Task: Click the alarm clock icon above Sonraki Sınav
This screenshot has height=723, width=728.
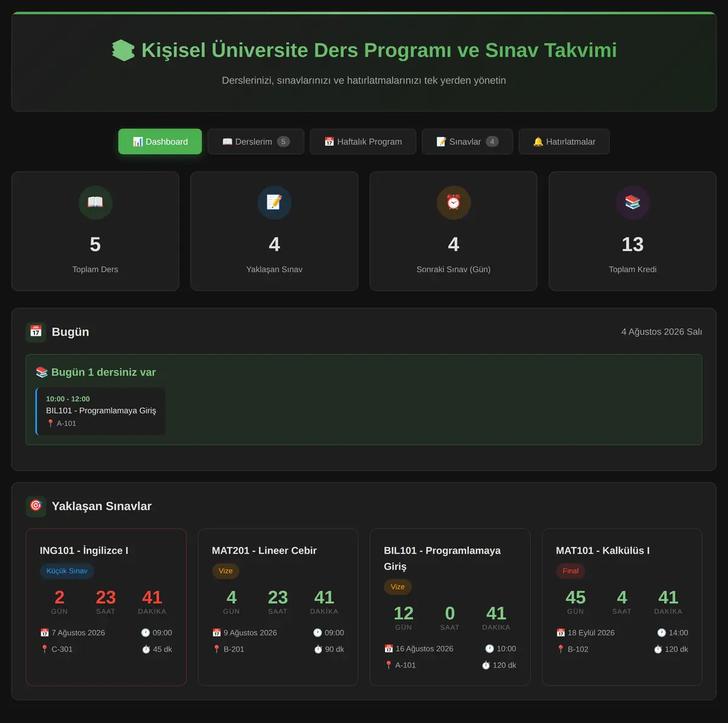Action: [453, 202]
